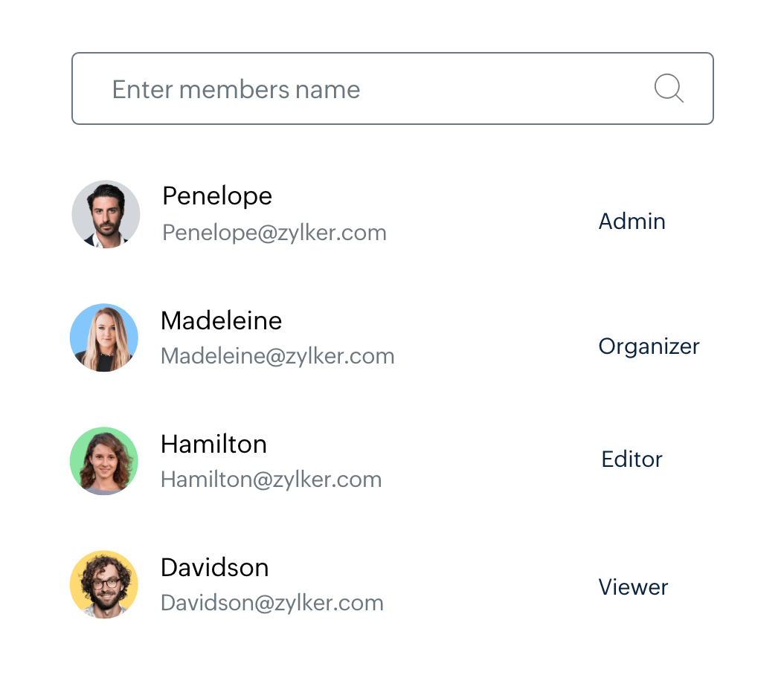The height and width of the screenshot is (675, 784).
Task: Select the Madeleine member name
Action: pos(221,320)
